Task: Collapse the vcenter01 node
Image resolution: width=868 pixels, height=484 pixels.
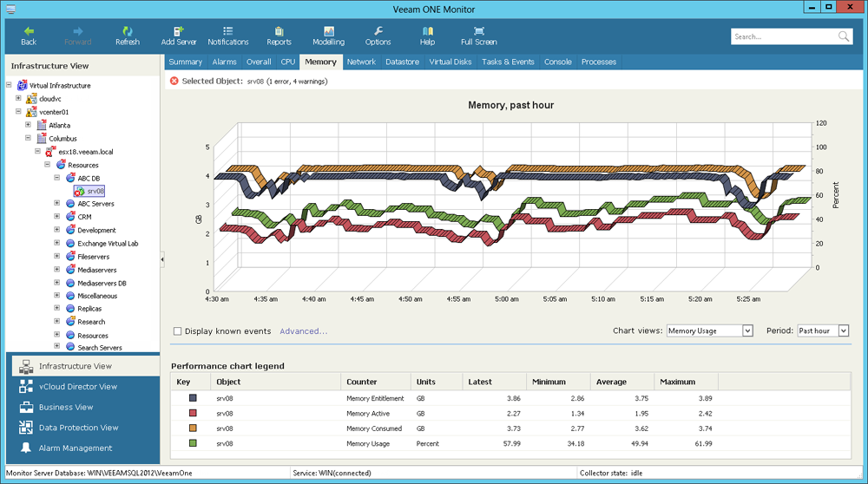Action: (x=18, y=111)
